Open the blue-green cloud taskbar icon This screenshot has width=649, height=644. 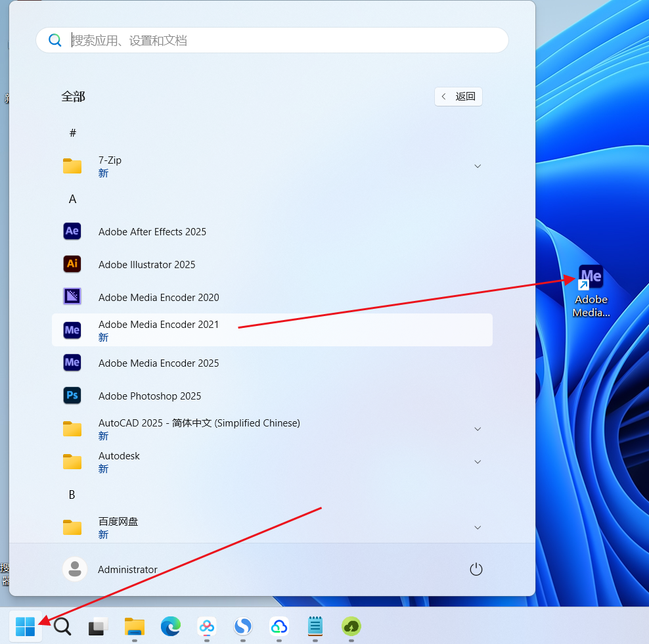tap(279, 626)
